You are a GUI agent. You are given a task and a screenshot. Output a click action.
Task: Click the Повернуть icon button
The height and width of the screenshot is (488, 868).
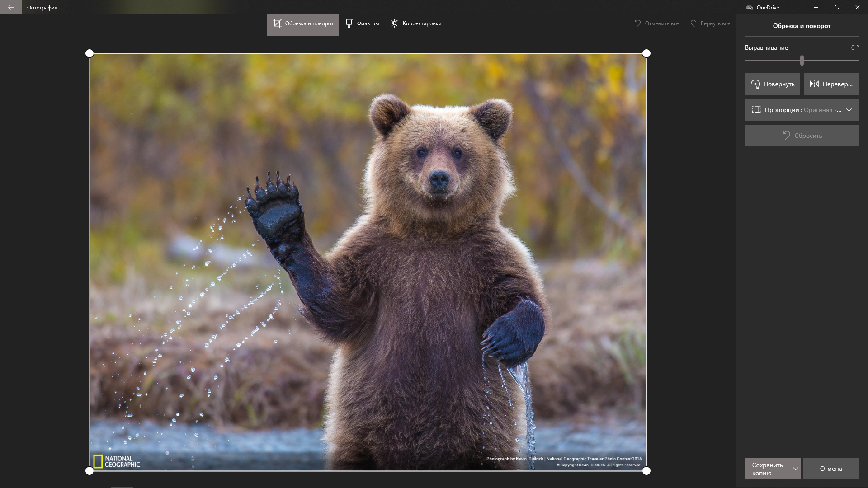[x=773, y=84]
